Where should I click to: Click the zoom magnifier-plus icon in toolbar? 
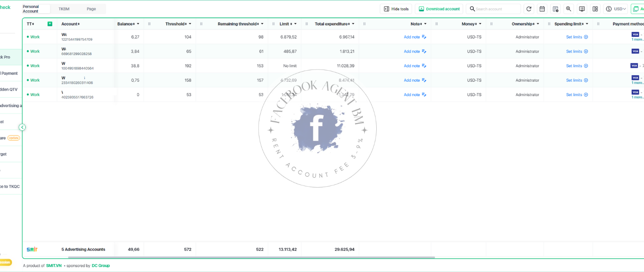[x=569, y=9]
